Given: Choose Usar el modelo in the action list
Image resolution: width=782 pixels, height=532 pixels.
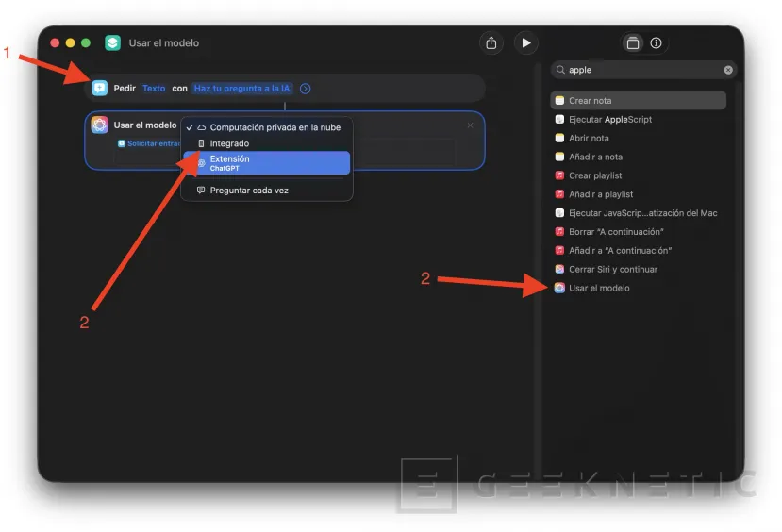Looking at the screenshot, I should click(598, 288).
